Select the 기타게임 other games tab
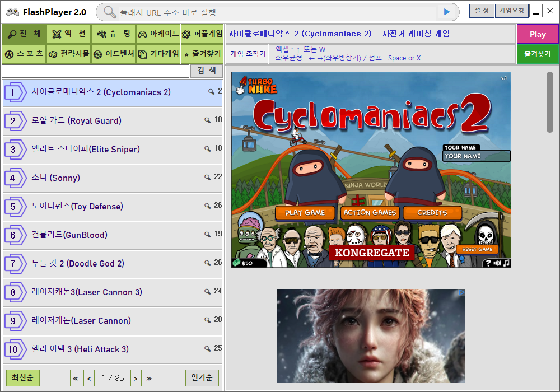 (158, 54)
